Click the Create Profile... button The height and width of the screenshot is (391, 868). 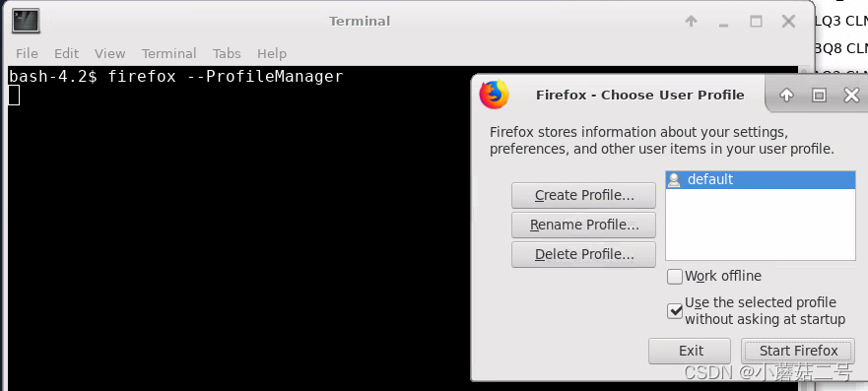pyautogui.click(x=583, y=195)
